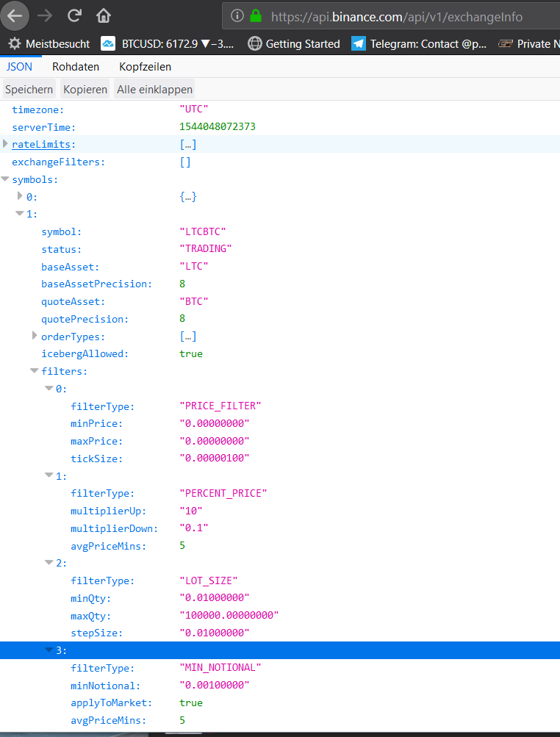The height and width of the screenshot is (737, 560).
Task: Click the forward navigation arrow
Action: point(45,16)
